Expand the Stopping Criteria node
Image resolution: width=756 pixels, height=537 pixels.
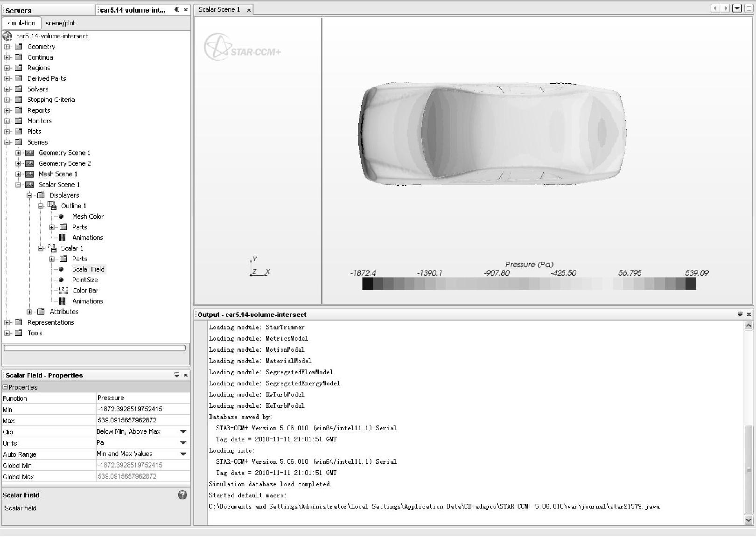coord(7,100)
